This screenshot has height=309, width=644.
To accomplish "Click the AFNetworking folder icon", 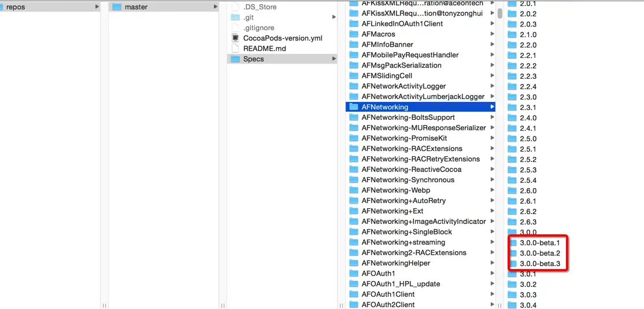I will [x=354, y=107].
